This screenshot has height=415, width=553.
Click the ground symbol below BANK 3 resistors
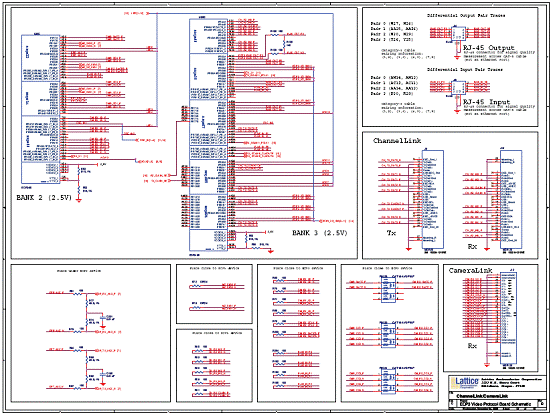[271, 251]
